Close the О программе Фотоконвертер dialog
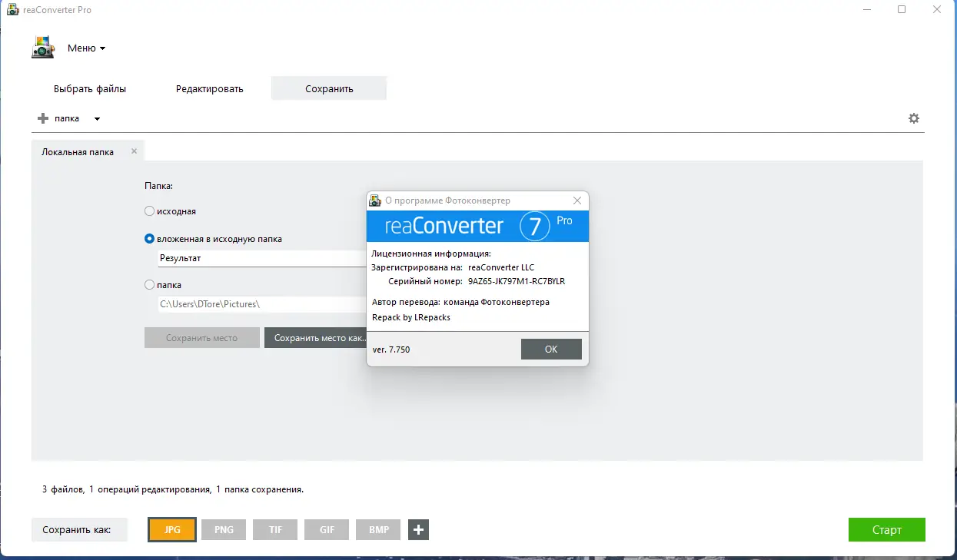Viewport: 957px width, 560px height. [x=577, y=200]
